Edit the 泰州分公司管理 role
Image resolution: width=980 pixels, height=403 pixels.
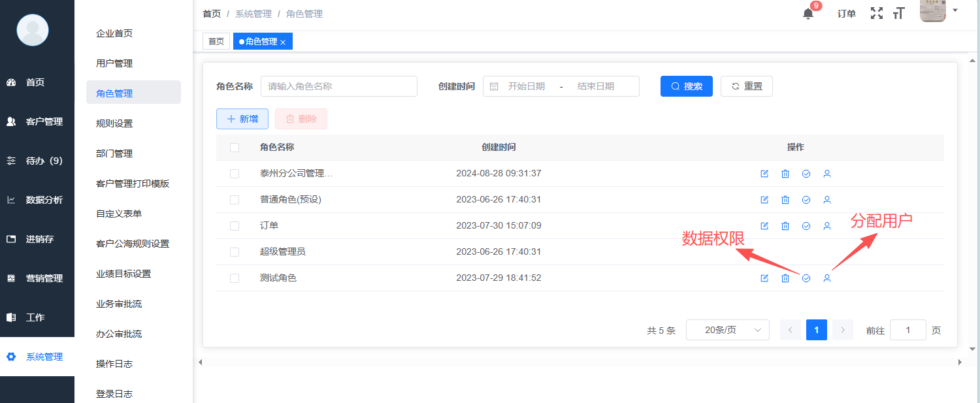[764, 174]
